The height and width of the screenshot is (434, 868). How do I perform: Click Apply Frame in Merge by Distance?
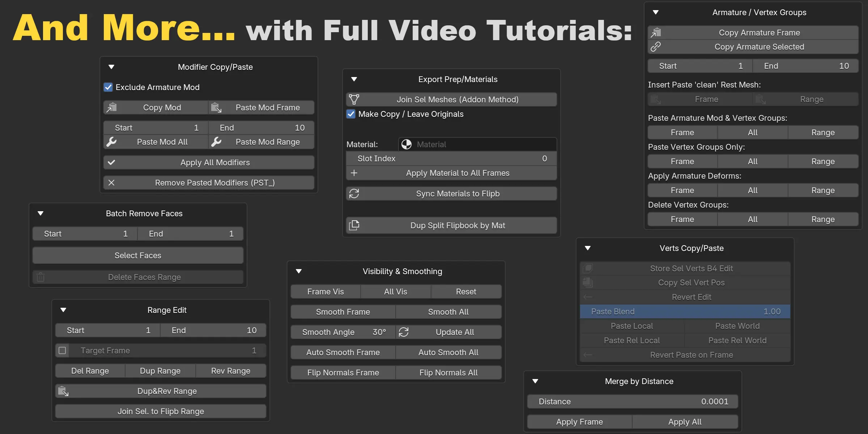tap(579, 422)
